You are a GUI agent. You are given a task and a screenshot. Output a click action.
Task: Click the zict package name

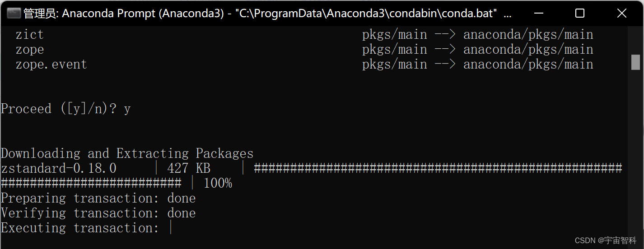[x=29, y=34]
